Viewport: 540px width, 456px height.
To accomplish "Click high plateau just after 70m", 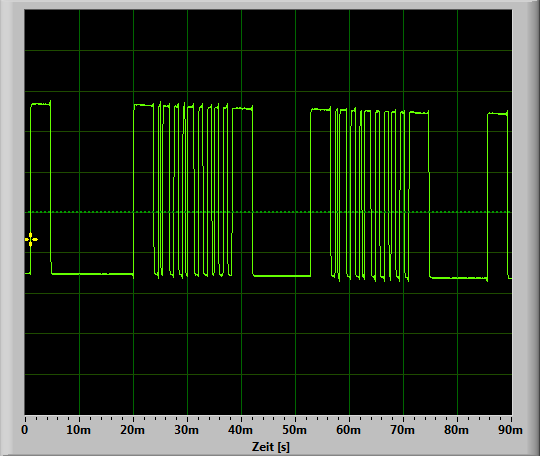I will click(419, 113).
